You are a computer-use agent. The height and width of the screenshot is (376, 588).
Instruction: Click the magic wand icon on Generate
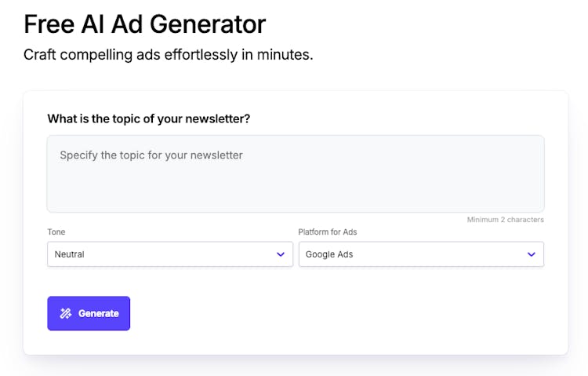[x=66, y=313]
